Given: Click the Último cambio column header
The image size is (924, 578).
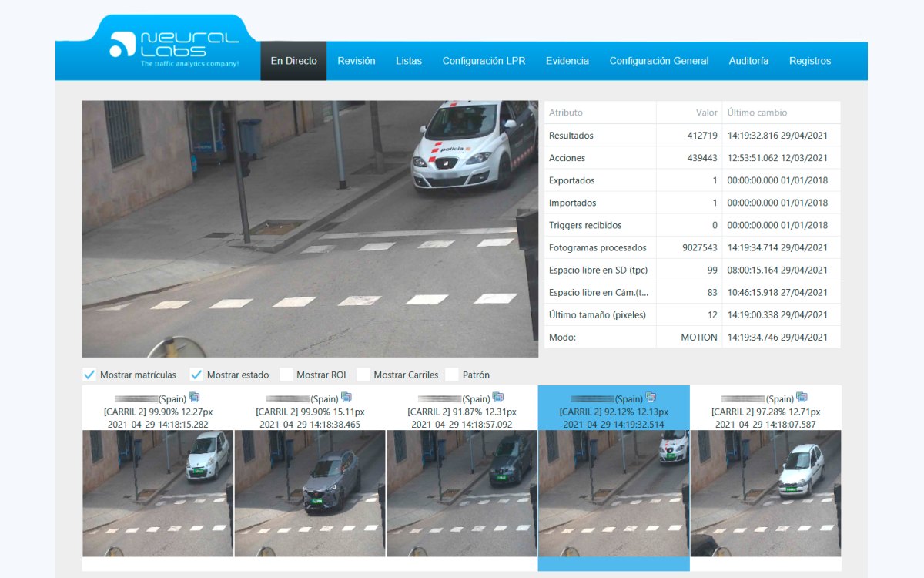Looking at the screenshot, I should click(757, 113).
